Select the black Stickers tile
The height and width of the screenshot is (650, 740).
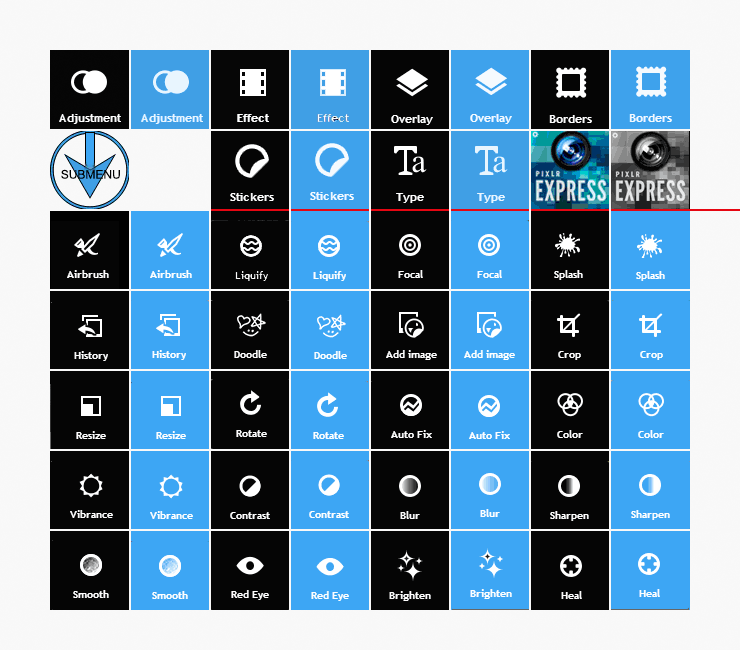coord(250,170)
